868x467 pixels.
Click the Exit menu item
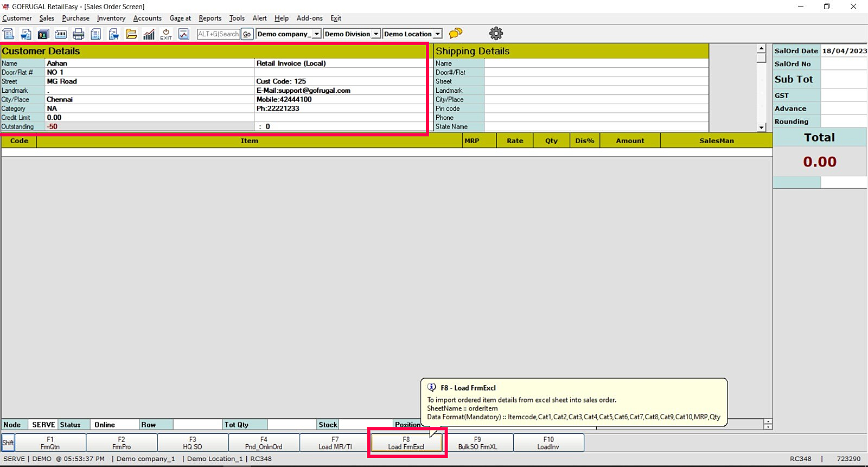tap(336, 18)
